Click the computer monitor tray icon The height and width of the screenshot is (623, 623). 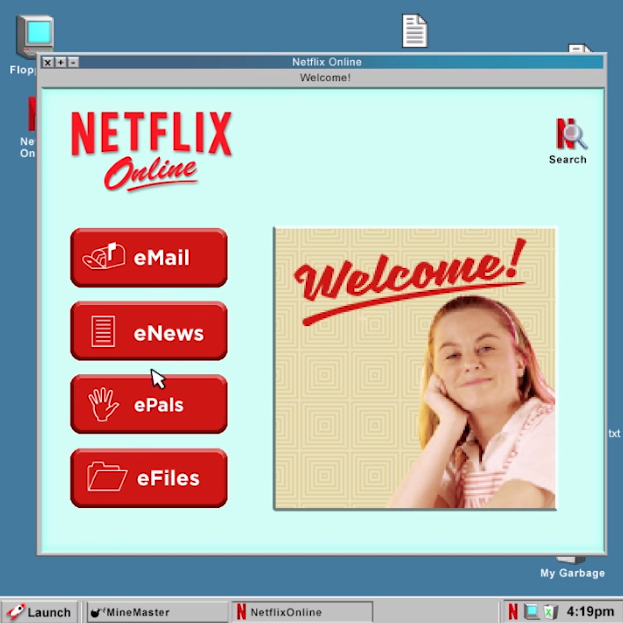pos(531,611)
